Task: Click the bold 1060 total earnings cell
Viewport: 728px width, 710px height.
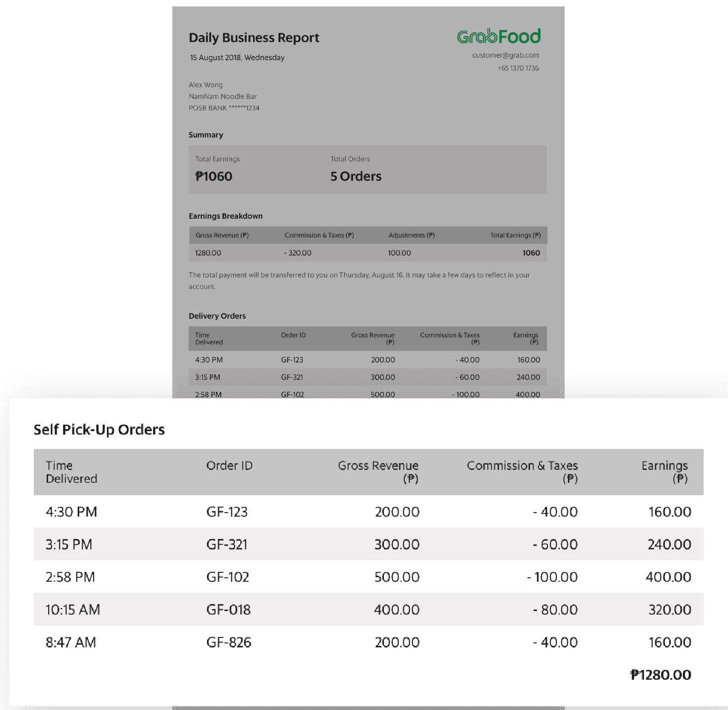Action: [531, 253]
